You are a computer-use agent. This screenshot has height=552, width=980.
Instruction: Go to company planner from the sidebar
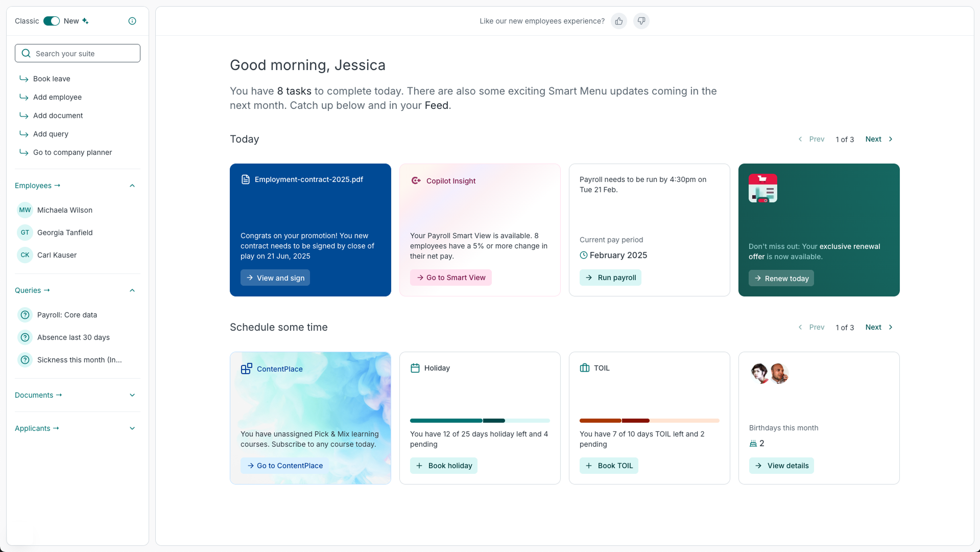tap(73, 152)
